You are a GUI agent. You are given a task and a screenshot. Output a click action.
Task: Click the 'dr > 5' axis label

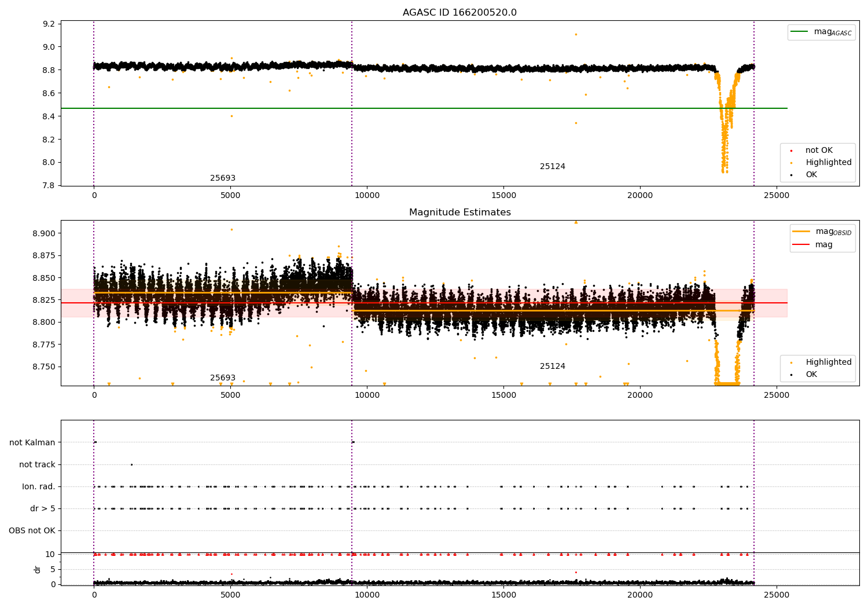(x=43, y=508)
